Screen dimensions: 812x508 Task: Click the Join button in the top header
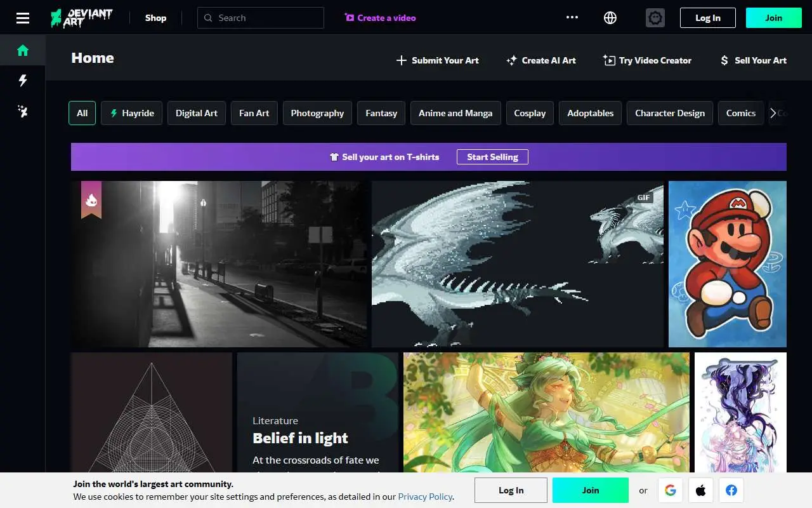[774, 18]
